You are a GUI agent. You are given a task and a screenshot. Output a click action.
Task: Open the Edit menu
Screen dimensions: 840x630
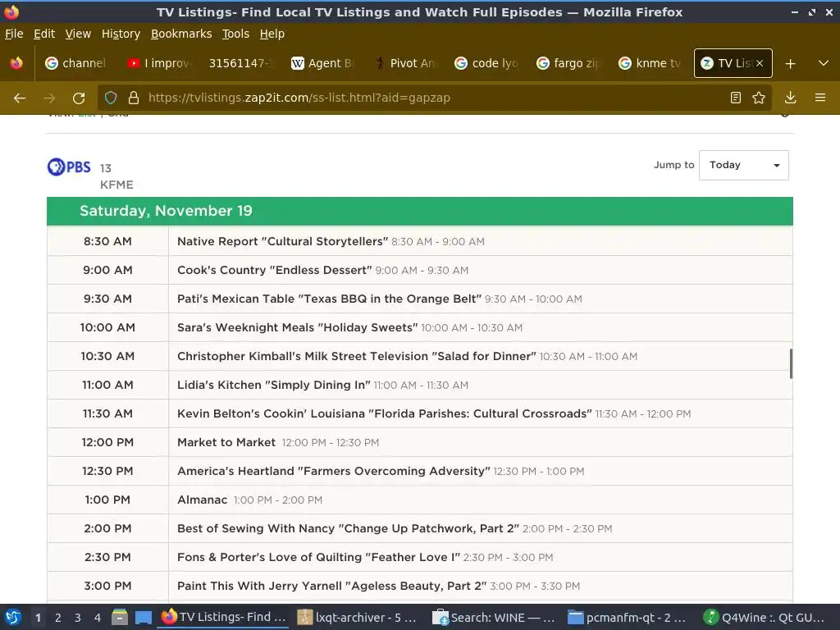pyautogui.click(x=44, y=34)
